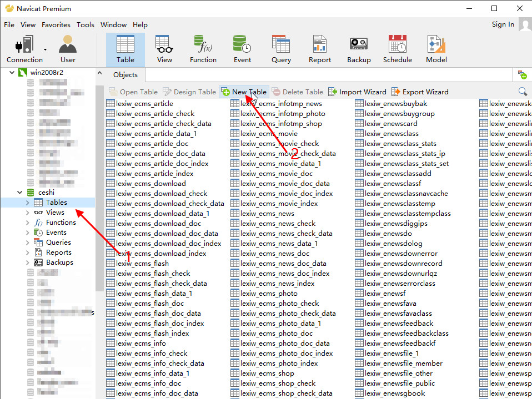Click Delete Table button
This screenshot has height=399, width=532.
(298, 92)
